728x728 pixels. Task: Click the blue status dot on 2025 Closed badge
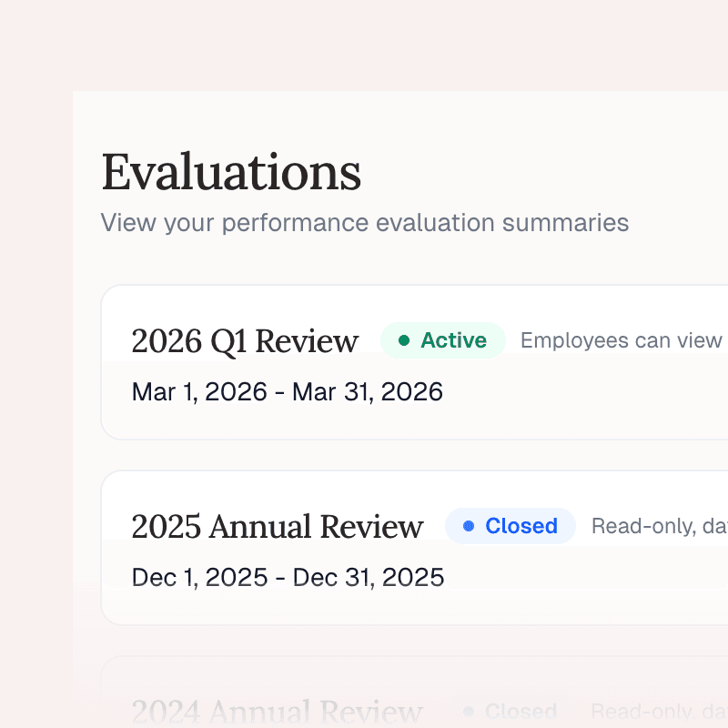(468, 526)
